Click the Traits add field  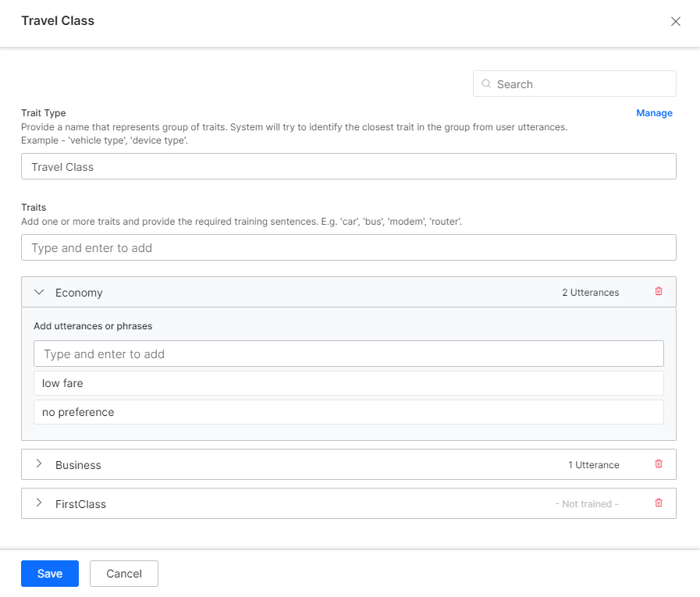349,247
